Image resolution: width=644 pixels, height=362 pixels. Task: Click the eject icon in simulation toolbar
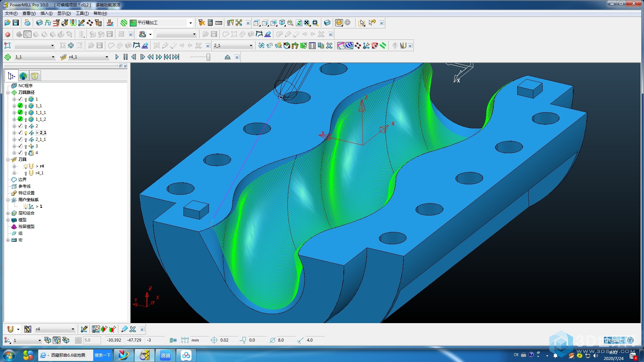click(227, 57)
